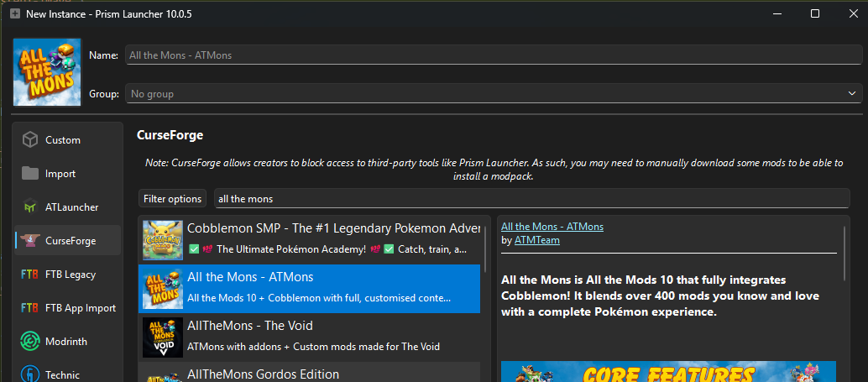The width and height of the screenshot is (868, 382).
Task: Click the FTB App Import icon
Action: (31, 308)
